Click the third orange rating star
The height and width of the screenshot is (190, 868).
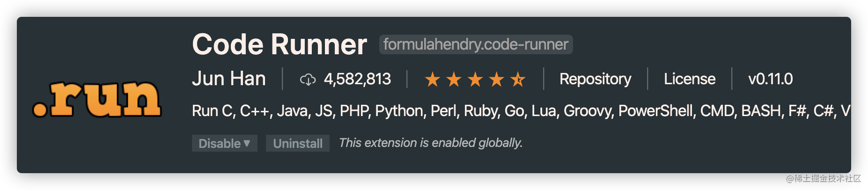pos(475,80)
